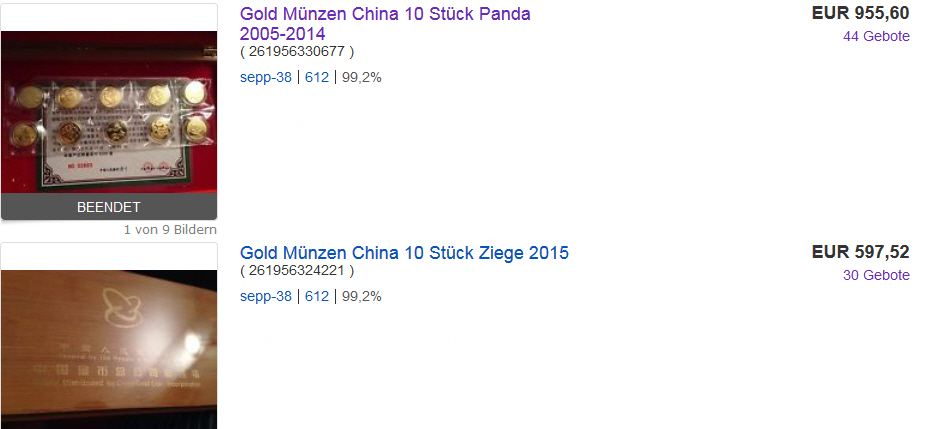
Task: View the 30 Gebote bid history
Action: coord(876,275)
